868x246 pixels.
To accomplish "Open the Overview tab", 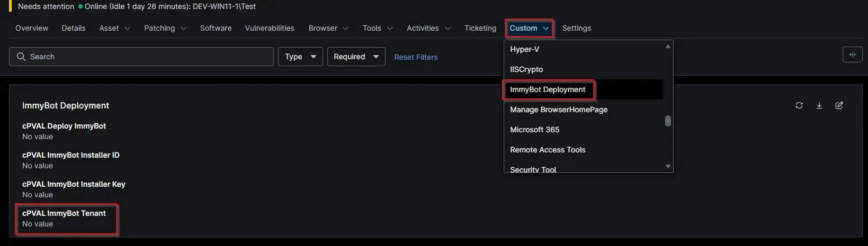I will point(32,28).
